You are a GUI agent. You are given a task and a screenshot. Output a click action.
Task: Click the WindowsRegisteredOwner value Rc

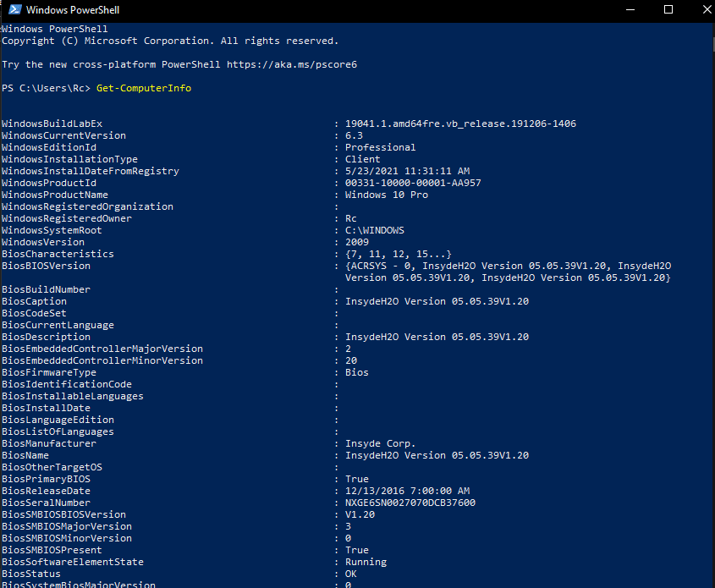[350, 218]
